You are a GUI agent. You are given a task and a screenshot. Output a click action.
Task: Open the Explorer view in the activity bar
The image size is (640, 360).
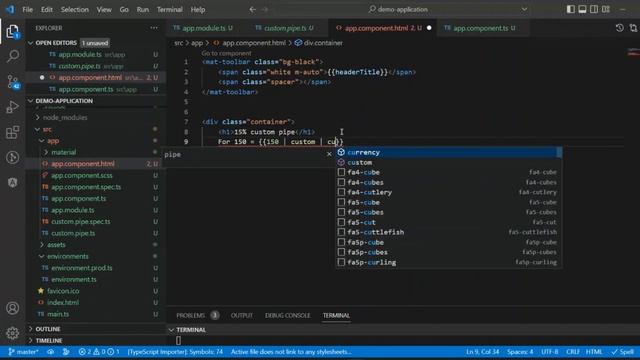pyautogui.click(x=12, y=31)
